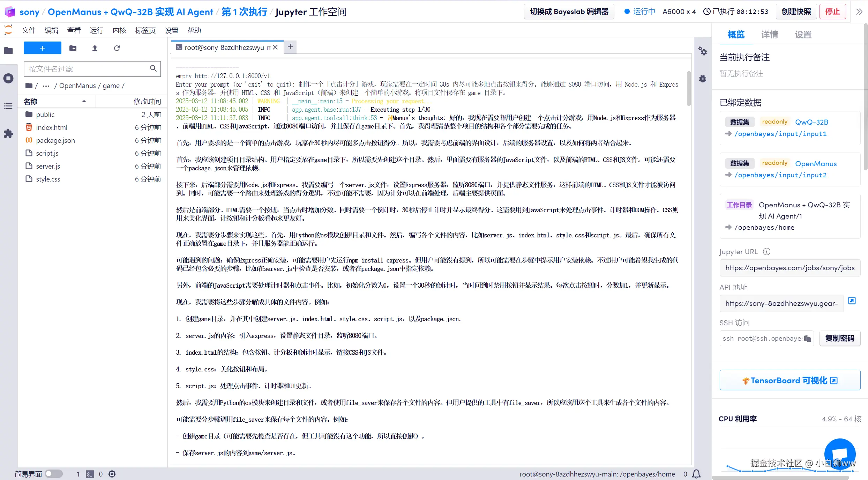Viewport: 868px width, 480px height.
Task: Click the 创建快照 create snapshot button
Action: point(796,12)
